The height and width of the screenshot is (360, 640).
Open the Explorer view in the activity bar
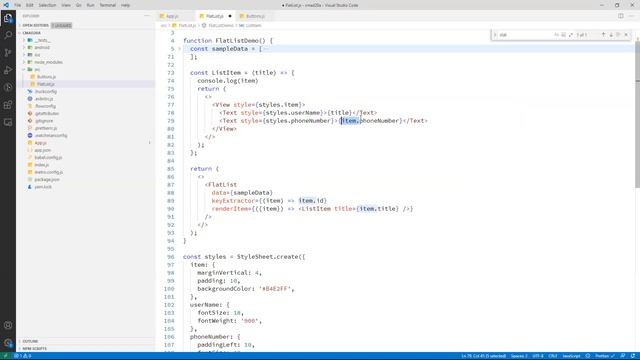(x=8, y=18)
